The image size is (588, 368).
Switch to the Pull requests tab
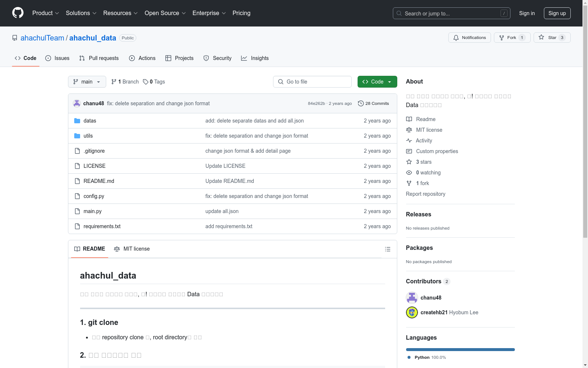tap(99, 58)
